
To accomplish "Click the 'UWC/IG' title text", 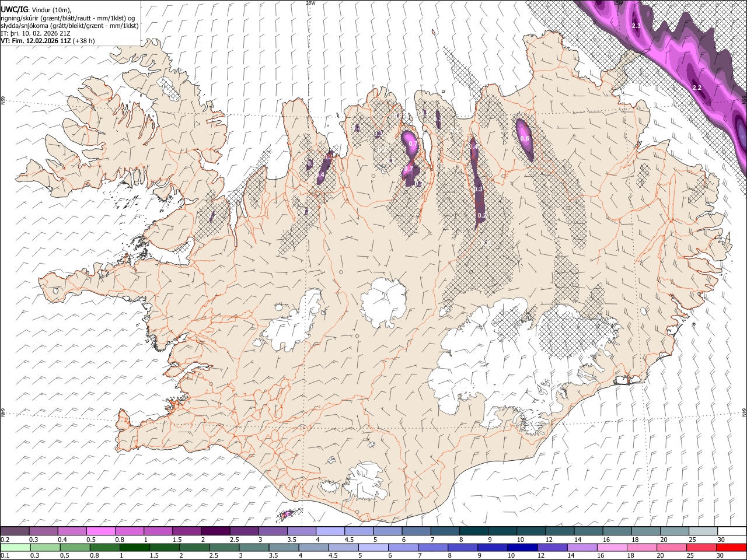I will coord(13,9).
